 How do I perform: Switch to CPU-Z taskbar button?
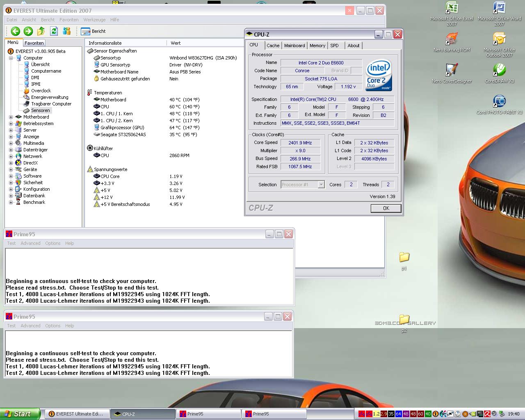coord(143,414)
